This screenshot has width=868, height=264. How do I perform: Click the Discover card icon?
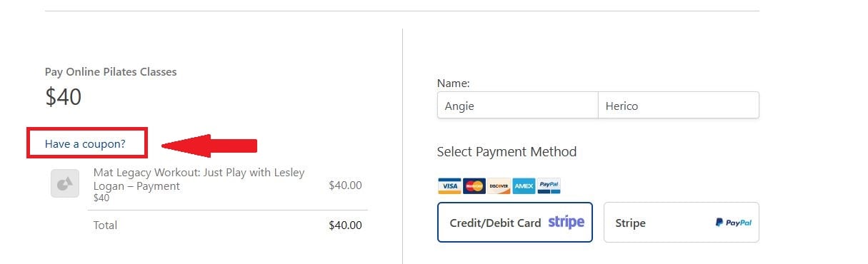click(x=499, y=186)
